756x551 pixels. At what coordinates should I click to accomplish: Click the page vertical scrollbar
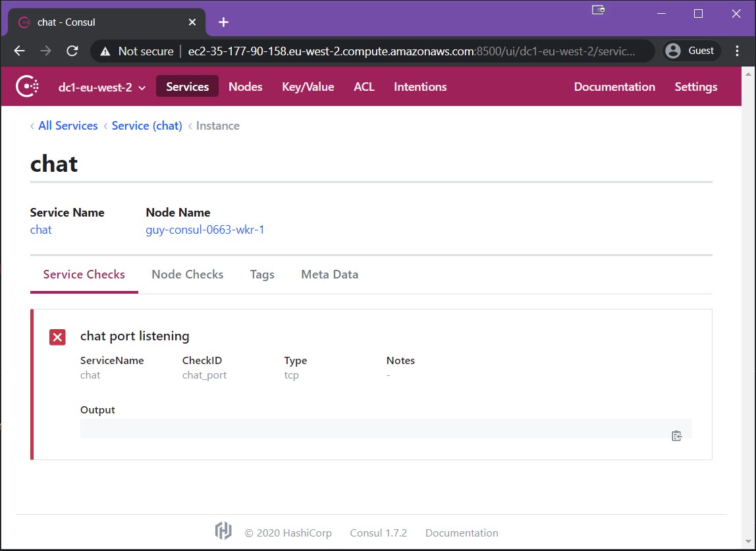click(748, 309)
